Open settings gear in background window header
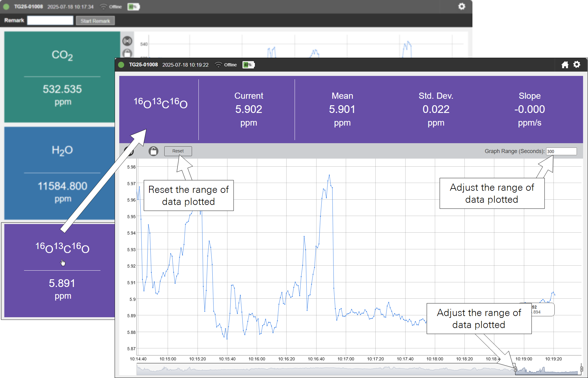 point(461,6)
